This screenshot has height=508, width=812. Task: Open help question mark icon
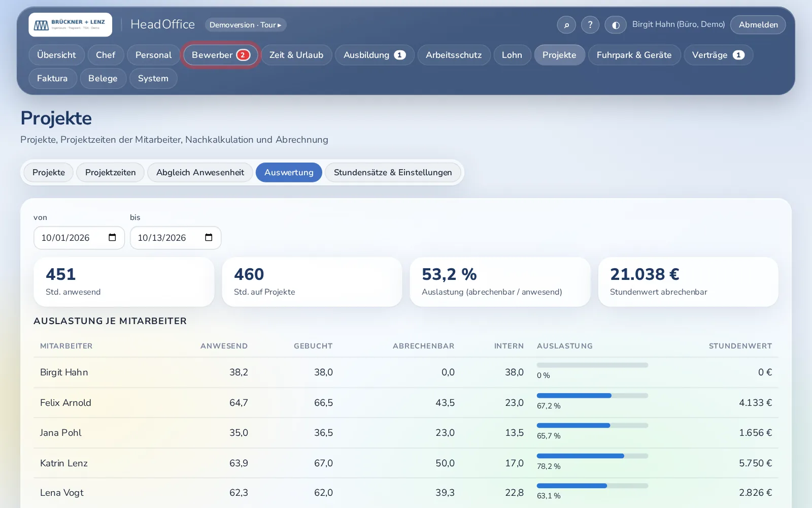pos(590,24)
